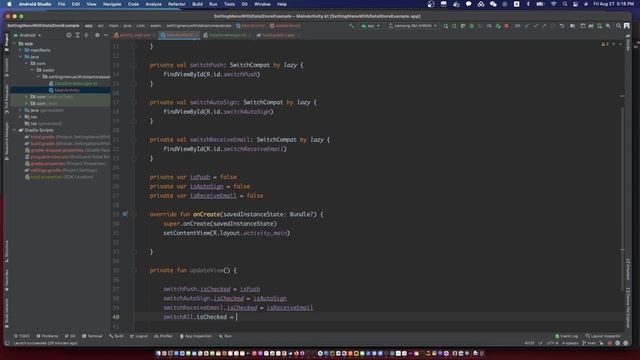Screen dimensions: 640x360
Task: Open Structure side tab
Action: [x=7, y=251]
